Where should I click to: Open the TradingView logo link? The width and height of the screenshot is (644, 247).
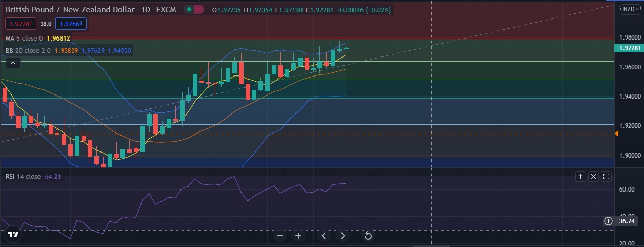point(13,234)
